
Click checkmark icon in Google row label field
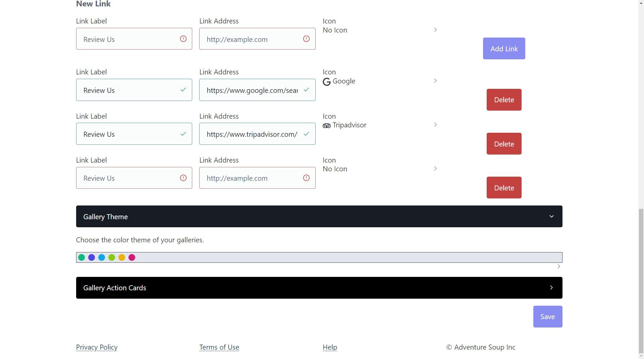point(183,90)
